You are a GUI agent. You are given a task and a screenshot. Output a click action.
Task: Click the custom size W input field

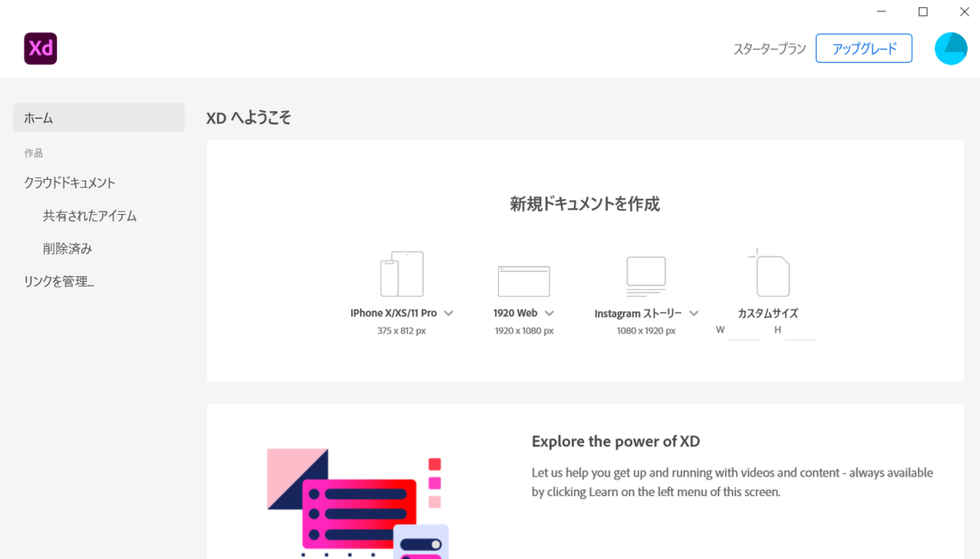tap(744, 331)
